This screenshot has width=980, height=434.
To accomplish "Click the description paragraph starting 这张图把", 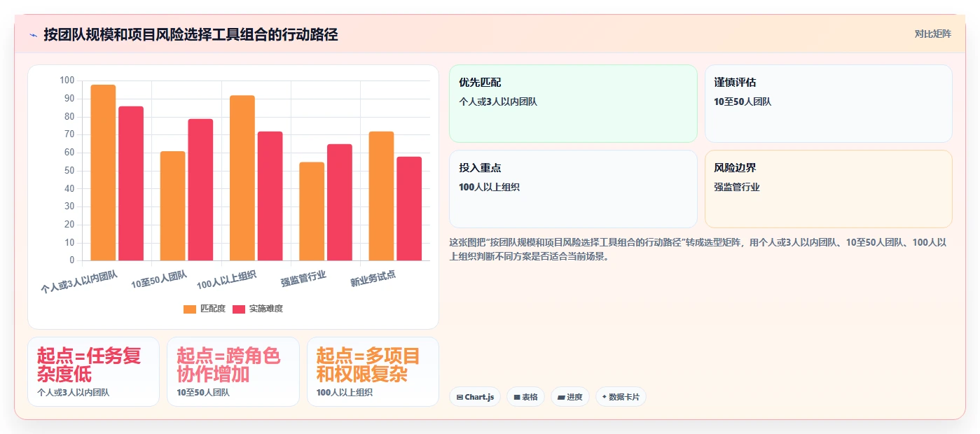I will pos(698,249).
